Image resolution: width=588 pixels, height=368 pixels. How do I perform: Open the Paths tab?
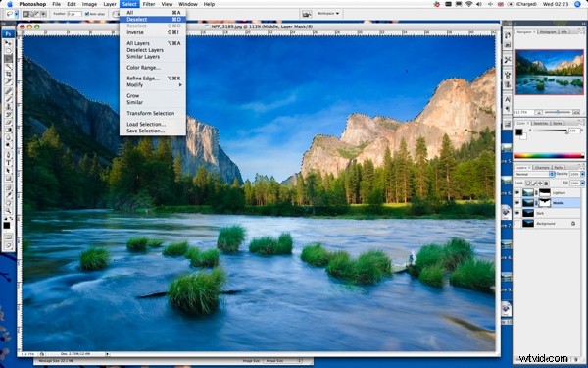tap(559, 167)
